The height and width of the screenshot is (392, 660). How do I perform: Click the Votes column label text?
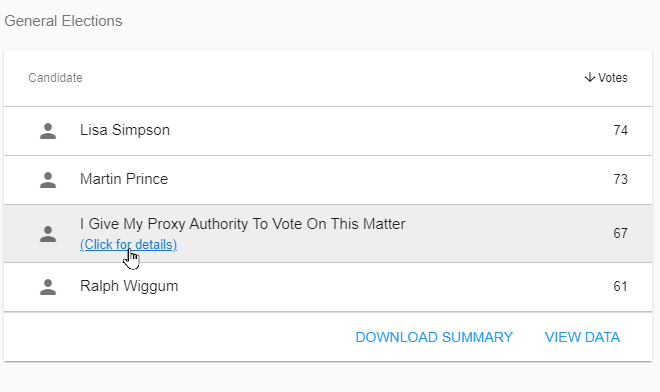(613, 77)
